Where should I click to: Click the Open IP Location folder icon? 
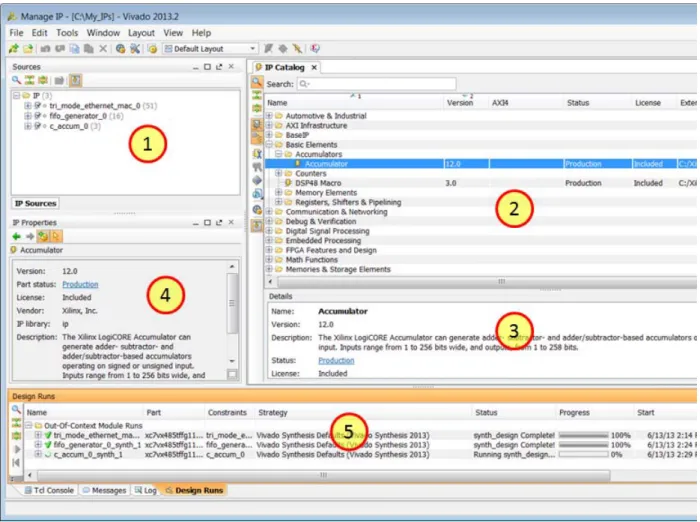pos(28,49)
